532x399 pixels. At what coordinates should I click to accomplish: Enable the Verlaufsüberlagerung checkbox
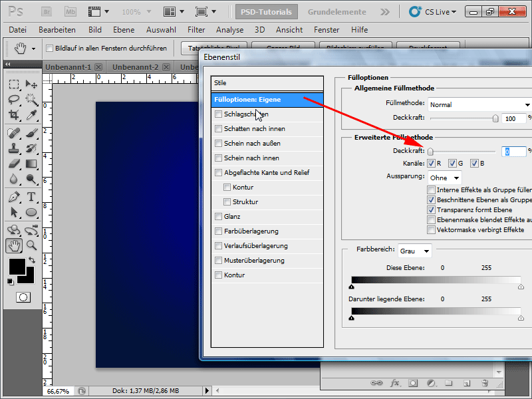219,246
